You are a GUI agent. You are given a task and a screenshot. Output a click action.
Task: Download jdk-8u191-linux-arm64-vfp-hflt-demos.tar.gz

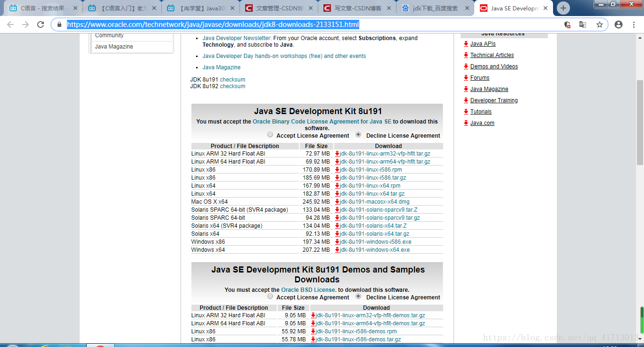pos(371,323)
